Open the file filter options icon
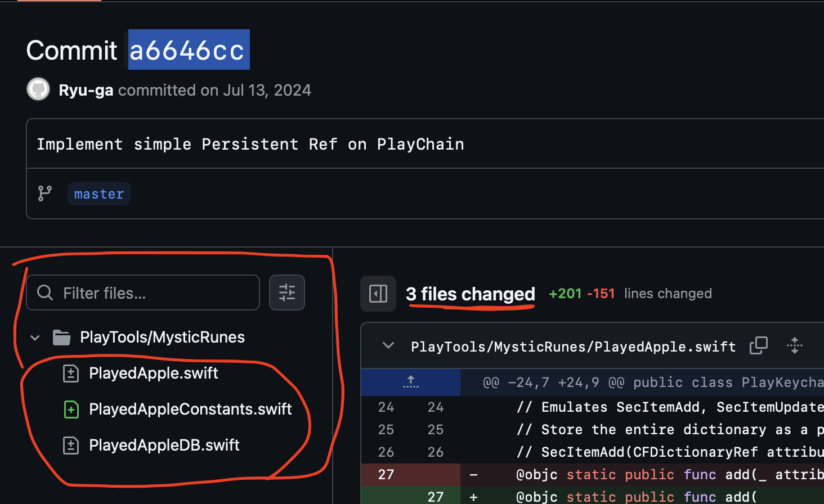Image resolution: width=824 pixels, height=504 pixels. (287, 292)
